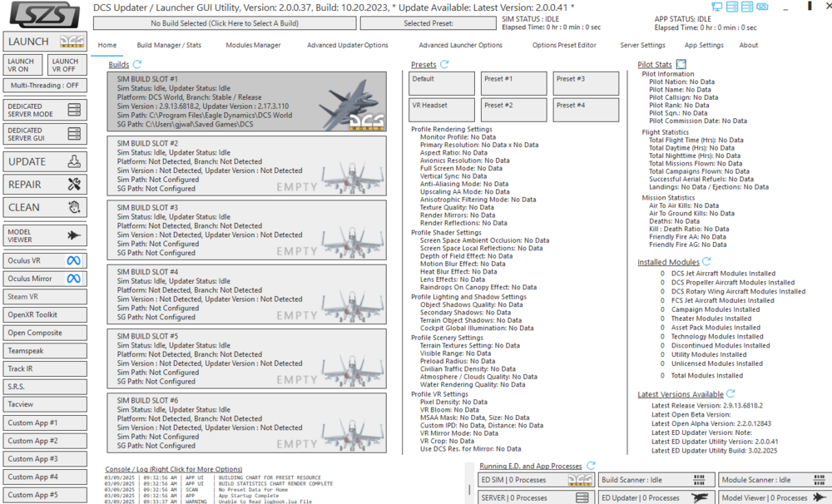Launch Steam VR
The height and width of the screenshot is (504, 832).
click(45, 297)
